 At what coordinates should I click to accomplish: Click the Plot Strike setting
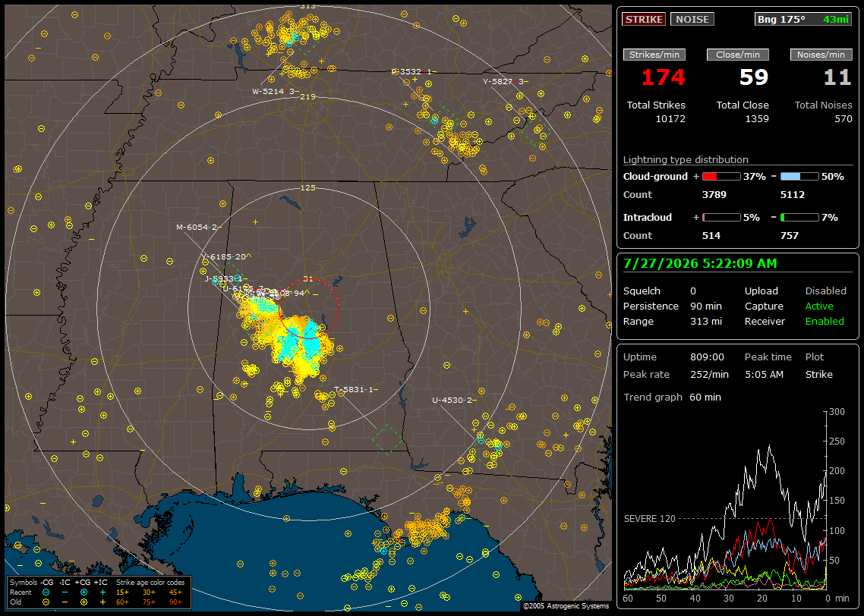click(x=818, y=374)
